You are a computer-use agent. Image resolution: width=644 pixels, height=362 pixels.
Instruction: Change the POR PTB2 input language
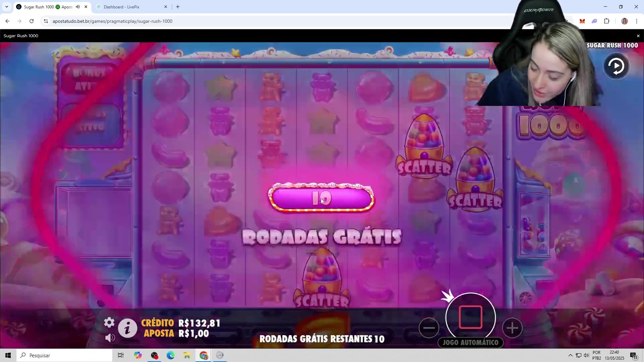[x=597, y=355]
